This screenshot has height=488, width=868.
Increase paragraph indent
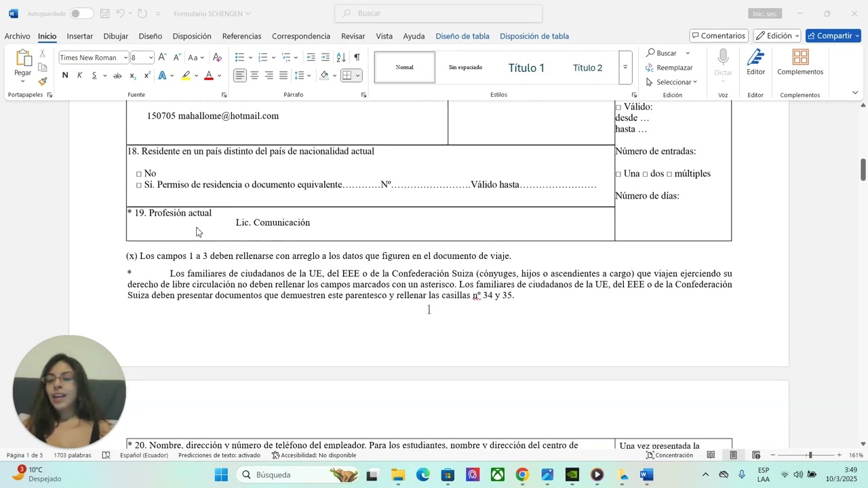click(325, 58)
